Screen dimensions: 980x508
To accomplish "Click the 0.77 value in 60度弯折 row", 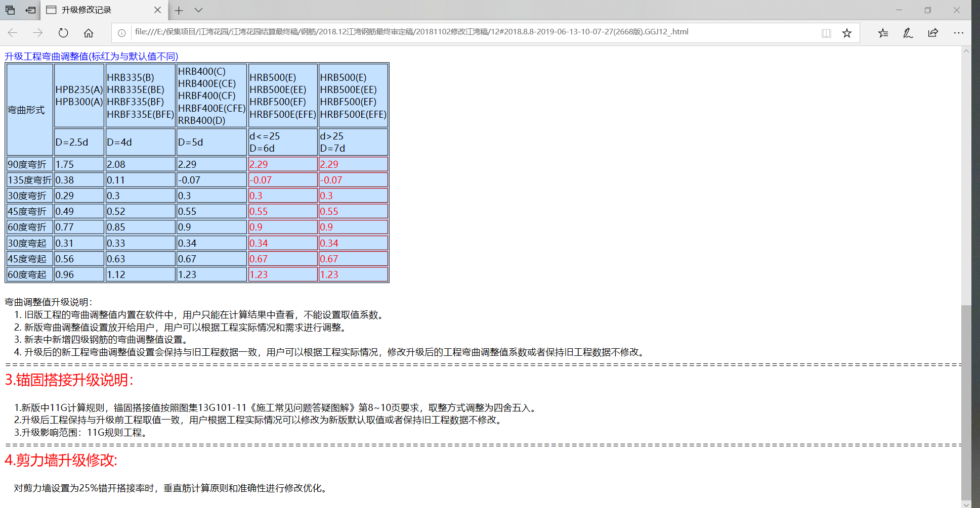I will pos(79,227).
